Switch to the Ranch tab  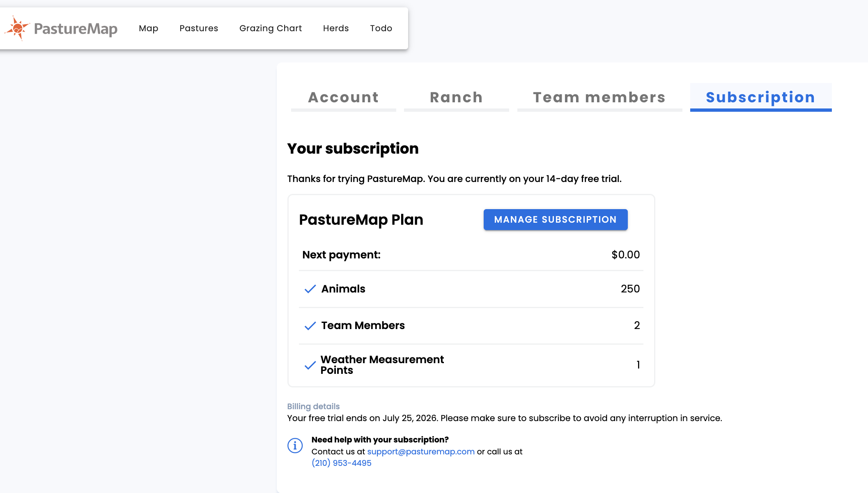(x=457, y=97)
